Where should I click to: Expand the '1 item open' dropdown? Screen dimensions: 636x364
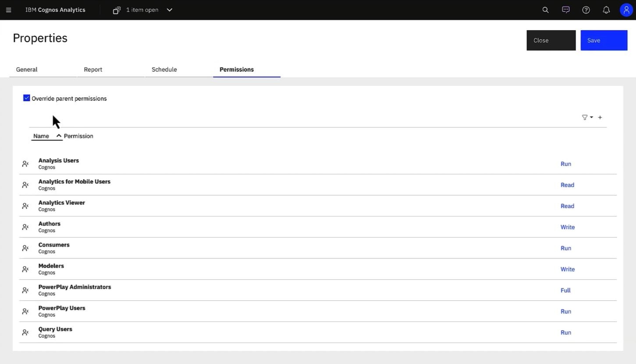click(169, 10)
